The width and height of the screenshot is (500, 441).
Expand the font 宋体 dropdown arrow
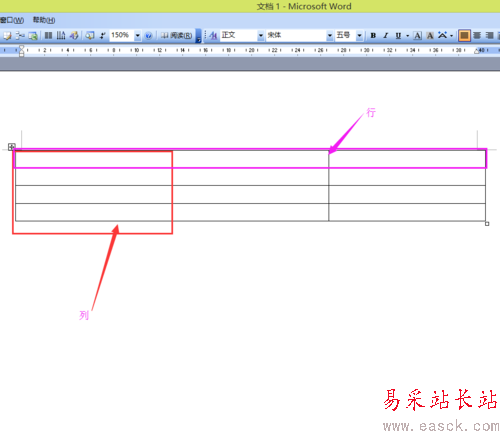point(330,35)
